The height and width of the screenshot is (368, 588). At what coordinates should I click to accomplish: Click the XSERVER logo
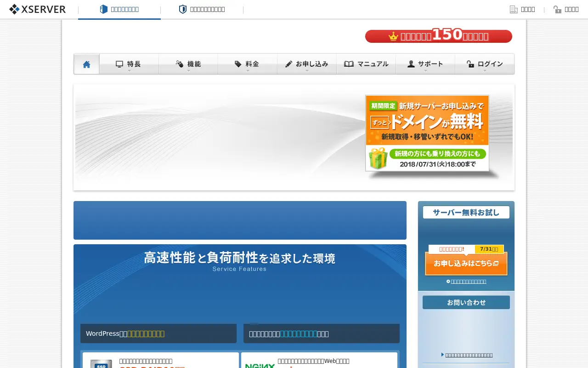37,9
